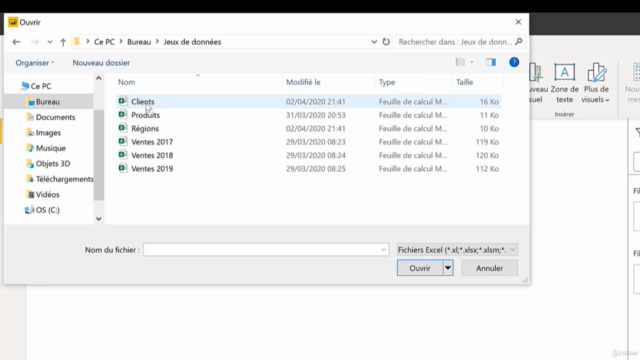This screenshot has width=640, height=360.
Task: Go back using the back arrow
Action: pos(16,42)
